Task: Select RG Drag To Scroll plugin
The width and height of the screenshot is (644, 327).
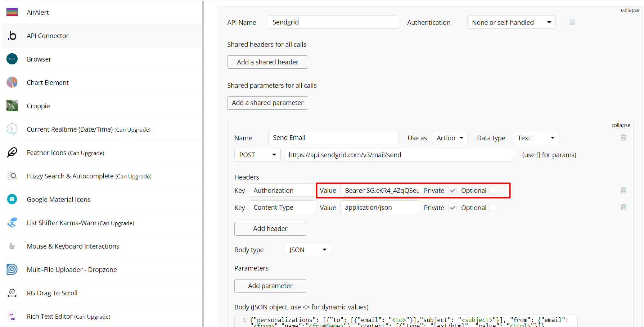Action: click(x=102, y=293)
